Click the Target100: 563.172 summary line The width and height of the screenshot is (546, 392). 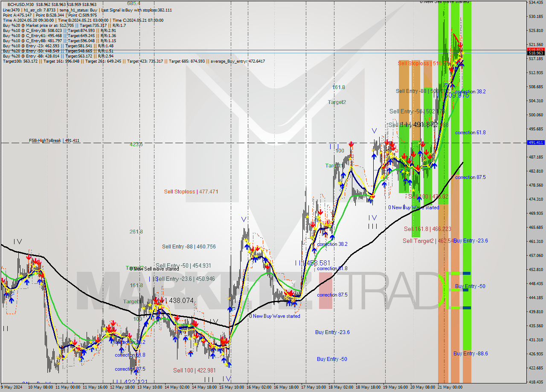coord(134,61)
